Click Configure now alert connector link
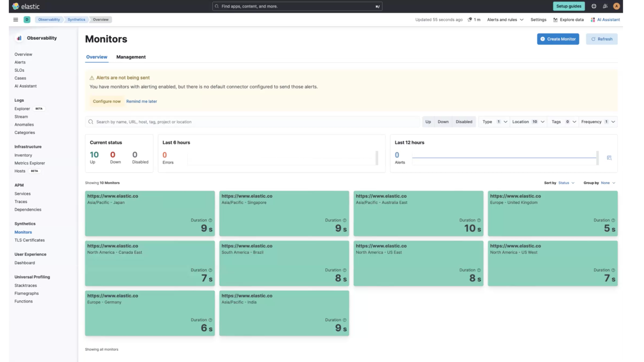 tap(107, 101)
